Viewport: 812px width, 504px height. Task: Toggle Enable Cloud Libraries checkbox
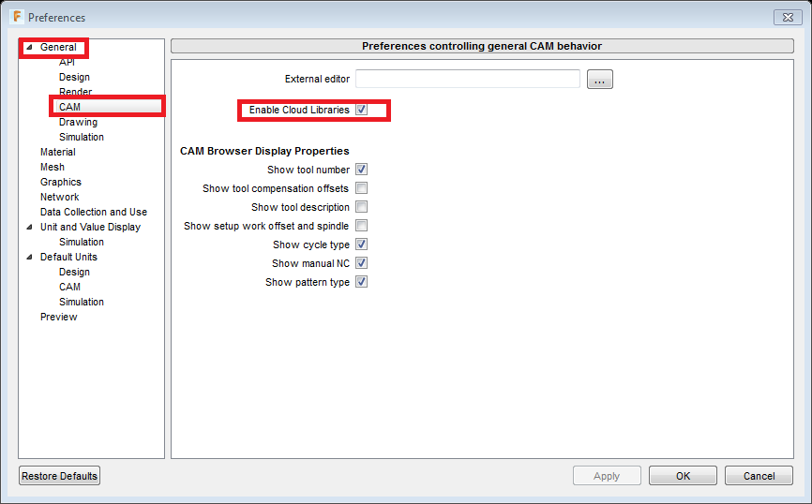pyautogui.click(x=362, y=110)
